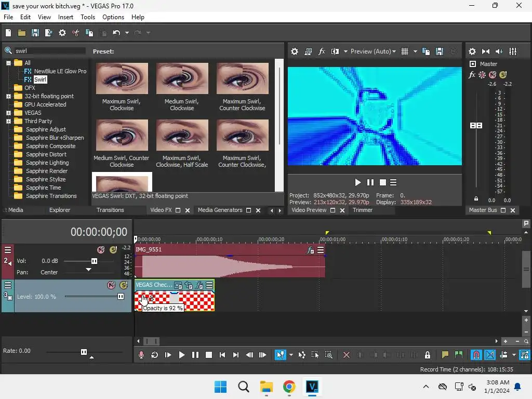Solo audio track 2
The height and width of the screenshot is (399, 532).
pyautogui.click(x=113, y=250)
